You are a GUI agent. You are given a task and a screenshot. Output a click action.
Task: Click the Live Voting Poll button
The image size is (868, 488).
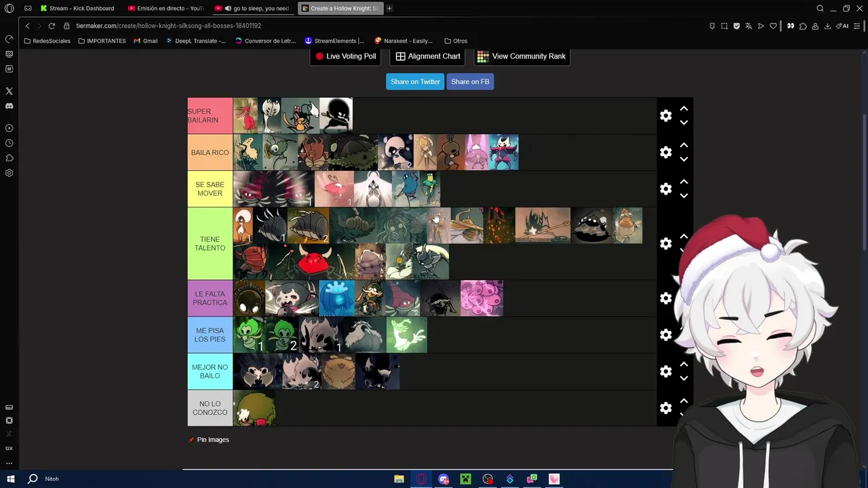coord(346,56)
